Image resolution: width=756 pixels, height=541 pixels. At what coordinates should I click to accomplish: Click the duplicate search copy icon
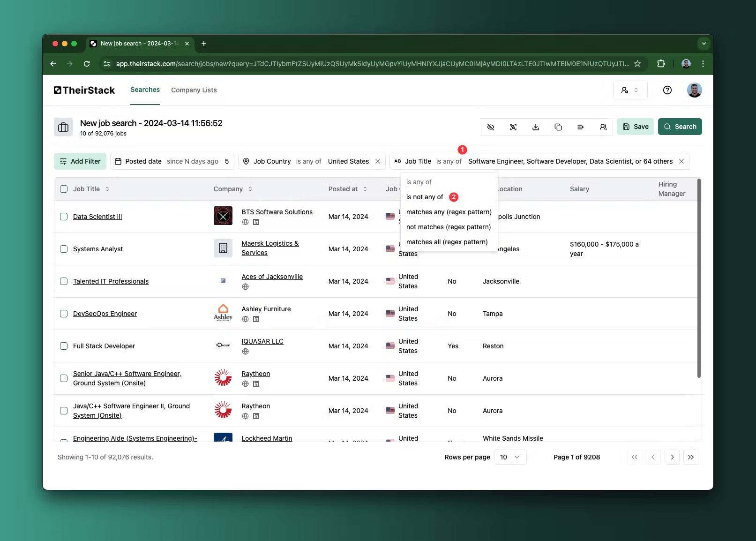558,127
